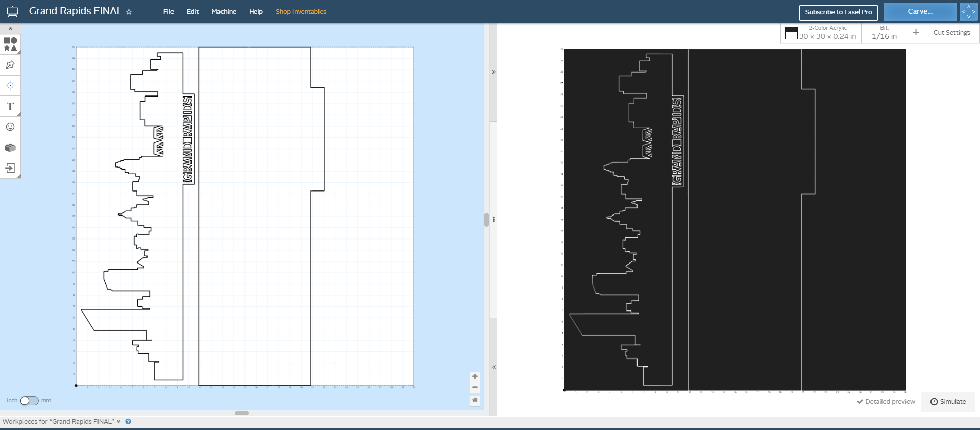980x430 pixels.
Task: Open the Icons smiley library
Action: [x=10, y=127]
